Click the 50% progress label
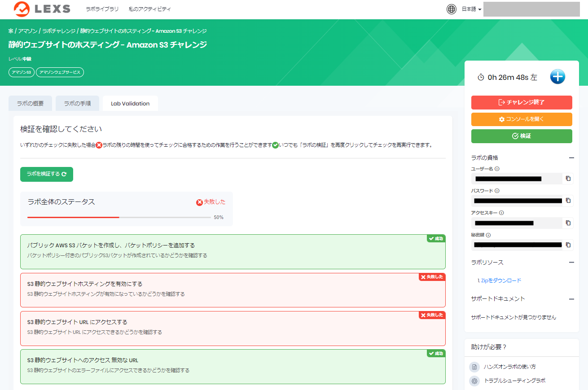588x390 pixels. click(x=219, y=217)
